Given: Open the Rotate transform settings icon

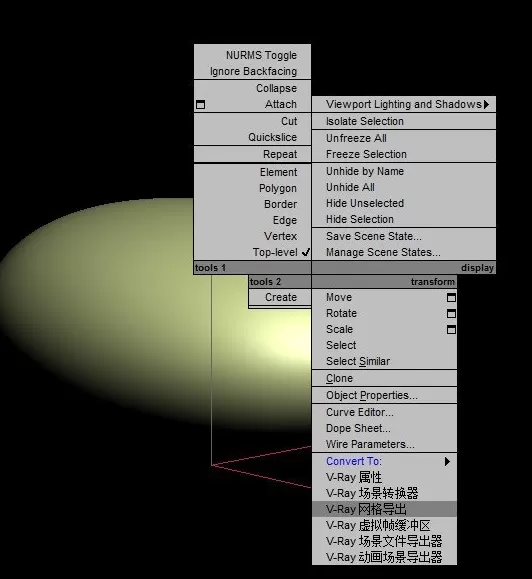Looking at the screenshot, I should pos(451,314).
